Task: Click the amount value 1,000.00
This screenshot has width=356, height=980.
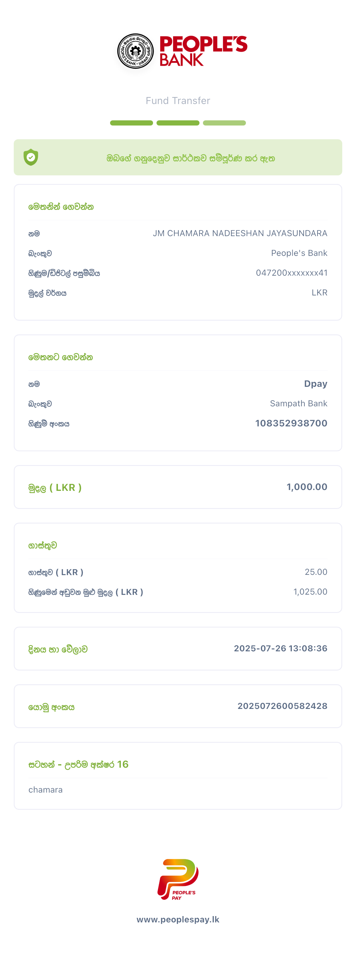Action: point(306,487)
